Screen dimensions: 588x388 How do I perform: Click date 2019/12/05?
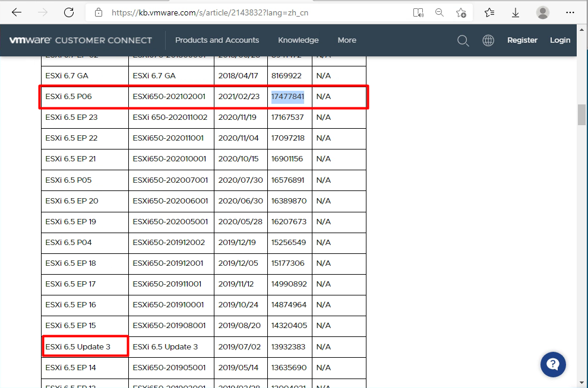click(238, 263)
